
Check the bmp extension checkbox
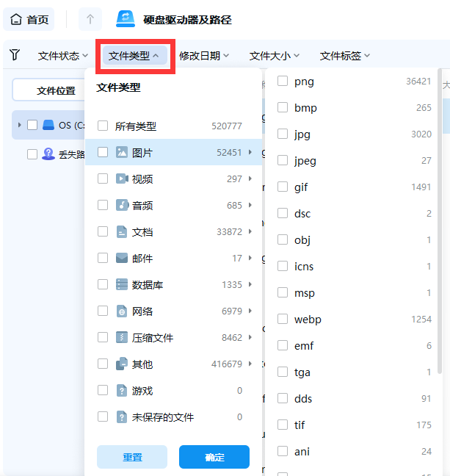click(283, 107)
